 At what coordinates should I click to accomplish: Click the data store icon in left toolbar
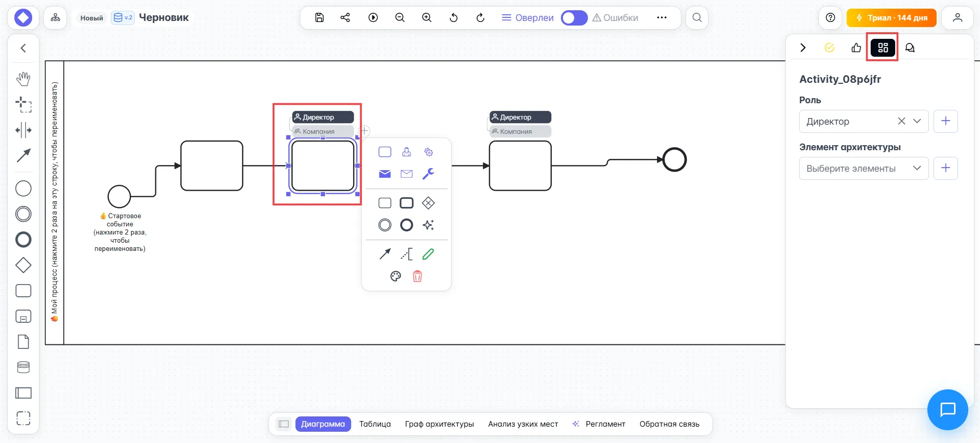click(x=24, y=367)
